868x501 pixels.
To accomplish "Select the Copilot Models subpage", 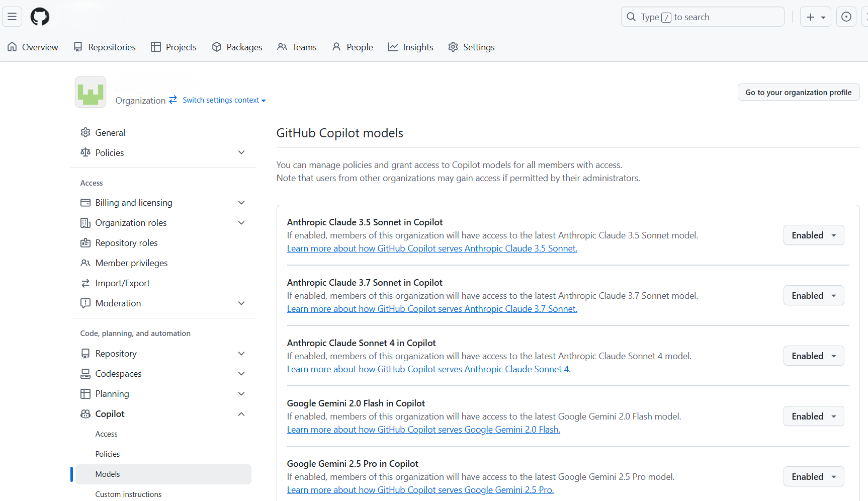I will pos(163,474).
